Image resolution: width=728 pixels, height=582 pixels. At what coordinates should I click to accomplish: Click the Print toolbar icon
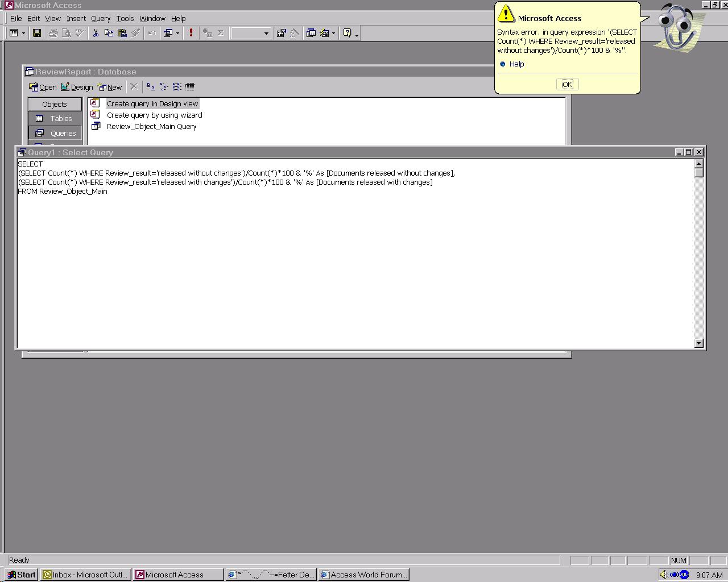click(53, 33)
